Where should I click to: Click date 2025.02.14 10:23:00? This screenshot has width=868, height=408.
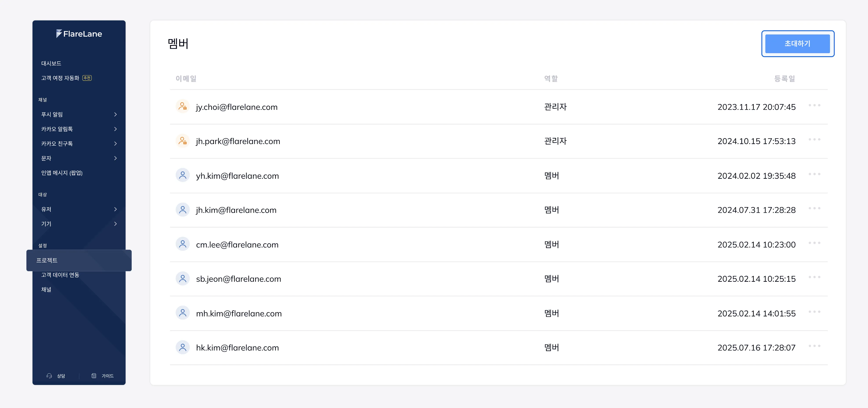coord(756,244)
